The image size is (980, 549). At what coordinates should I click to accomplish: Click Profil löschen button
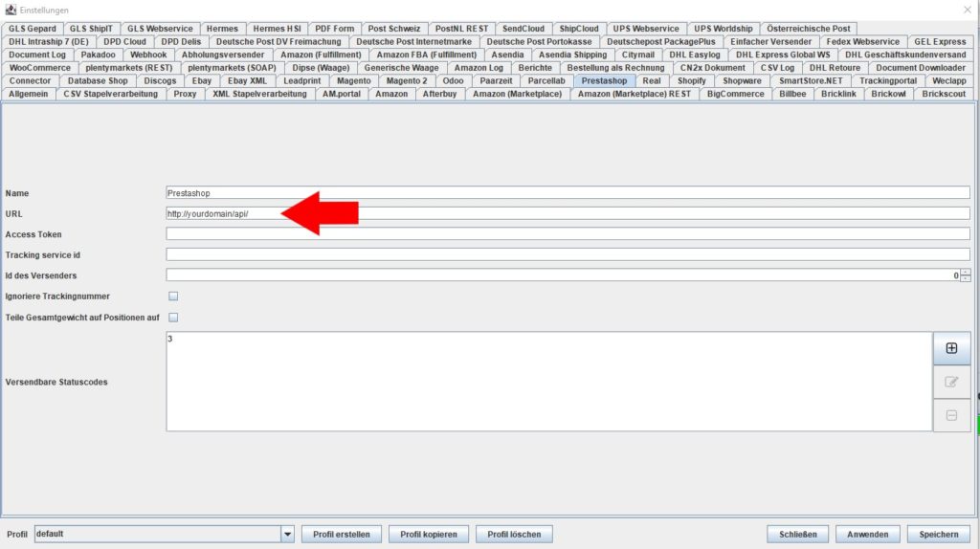[x=514, y=534]
